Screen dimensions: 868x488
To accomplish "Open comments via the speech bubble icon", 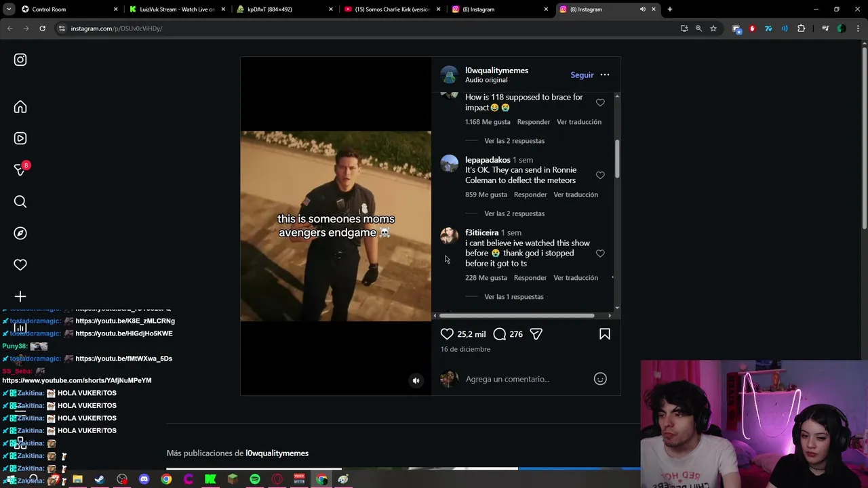I will click(500, 334).
